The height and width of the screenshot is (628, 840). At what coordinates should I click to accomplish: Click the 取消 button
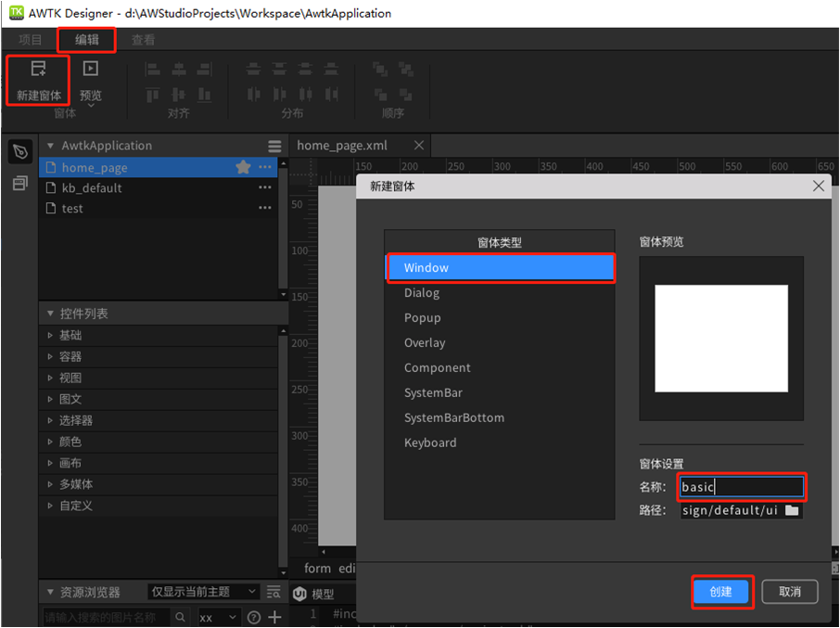(790, 592)
